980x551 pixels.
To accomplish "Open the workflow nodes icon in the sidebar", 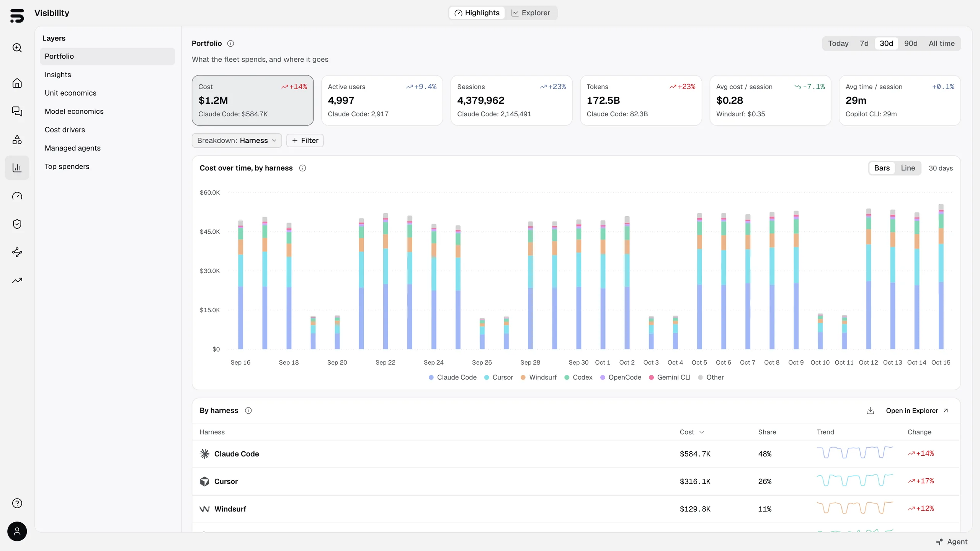I will pos(17,252).
